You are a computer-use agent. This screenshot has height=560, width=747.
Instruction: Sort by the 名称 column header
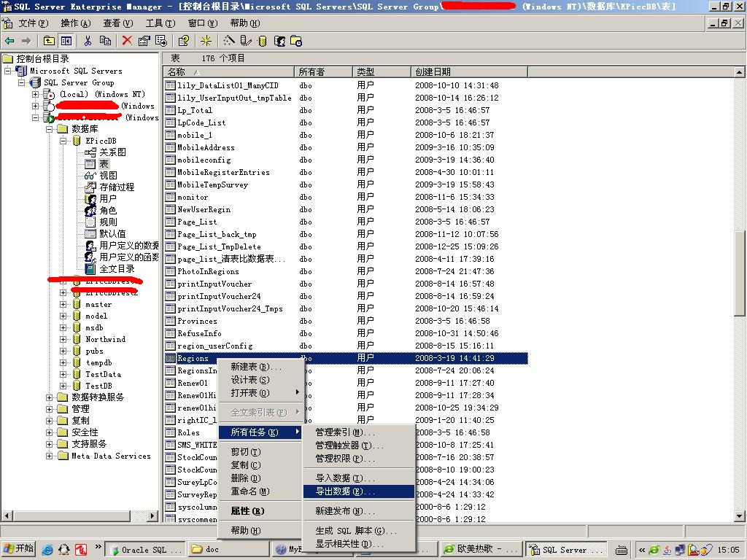coord(228,72)
